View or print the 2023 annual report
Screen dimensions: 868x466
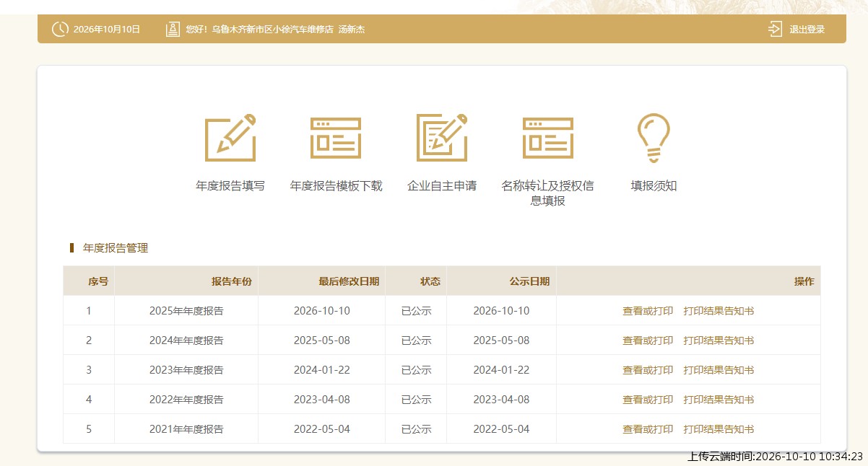648,370
